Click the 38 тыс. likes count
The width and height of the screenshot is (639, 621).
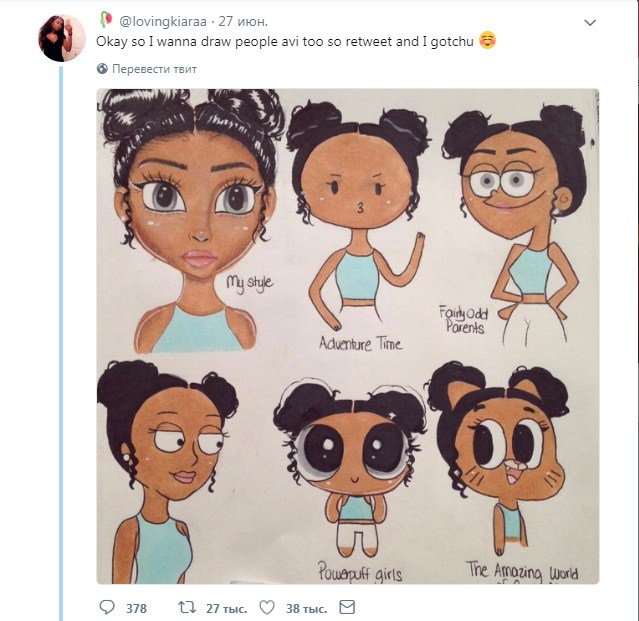(306, 608)
